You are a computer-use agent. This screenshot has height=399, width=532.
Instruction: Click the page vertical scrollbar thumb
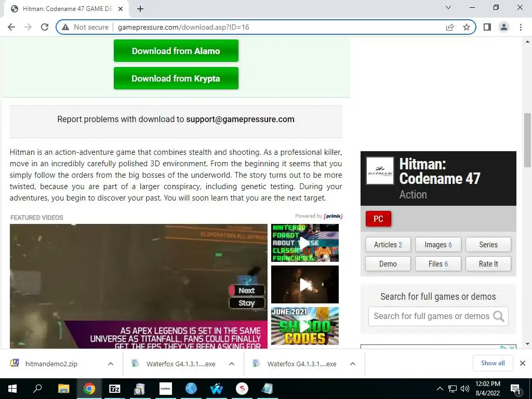click(x=527, y=140)
